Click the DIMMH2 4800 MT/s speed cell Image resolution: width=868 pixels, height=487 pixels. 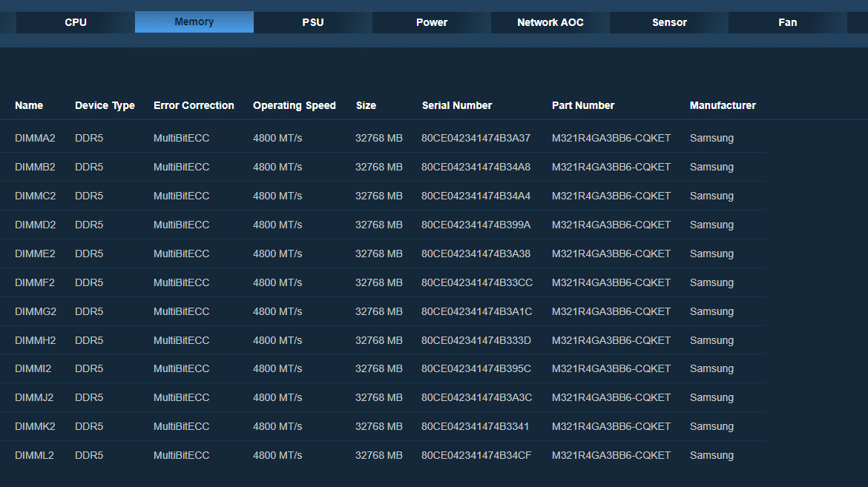click(x=277, y=340)
